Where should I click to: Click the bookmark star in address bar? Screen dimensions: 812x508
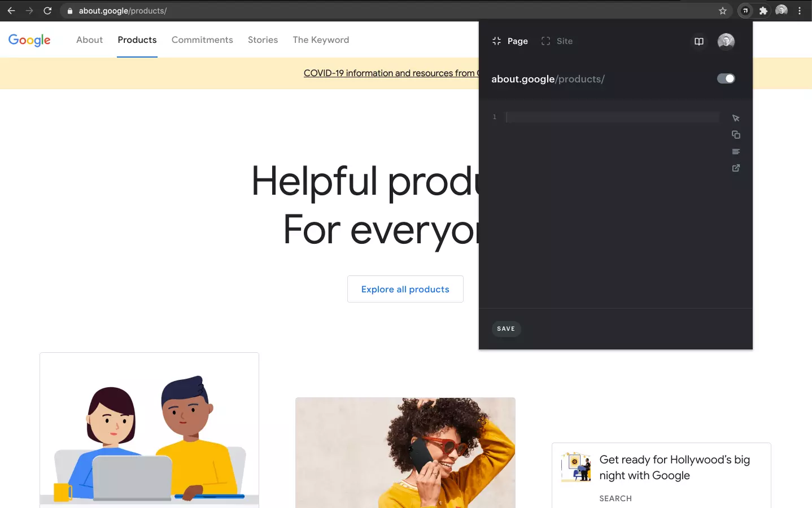(723, 10)
